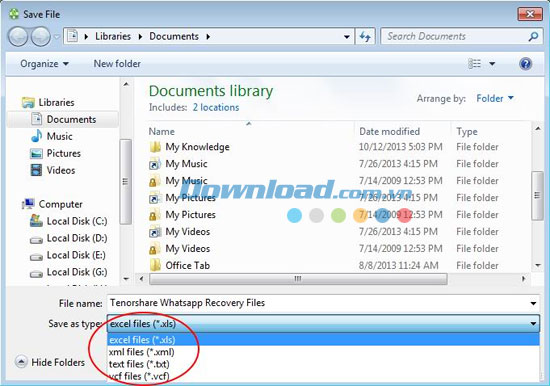
Task: Expand the view options dropdown arrow
Action: pyautogui.click(x=492, y=64)
